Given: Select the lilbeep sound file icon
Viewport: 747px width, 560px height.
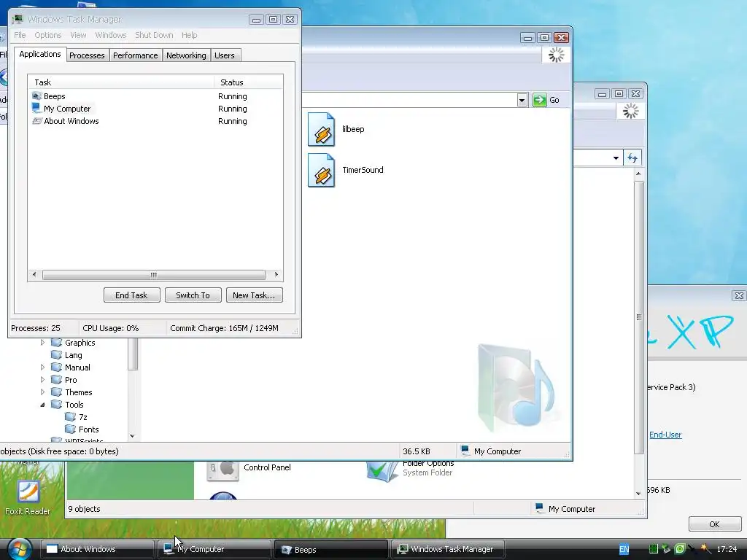Looking at the screenshot, I should click(x=321, y=130).
